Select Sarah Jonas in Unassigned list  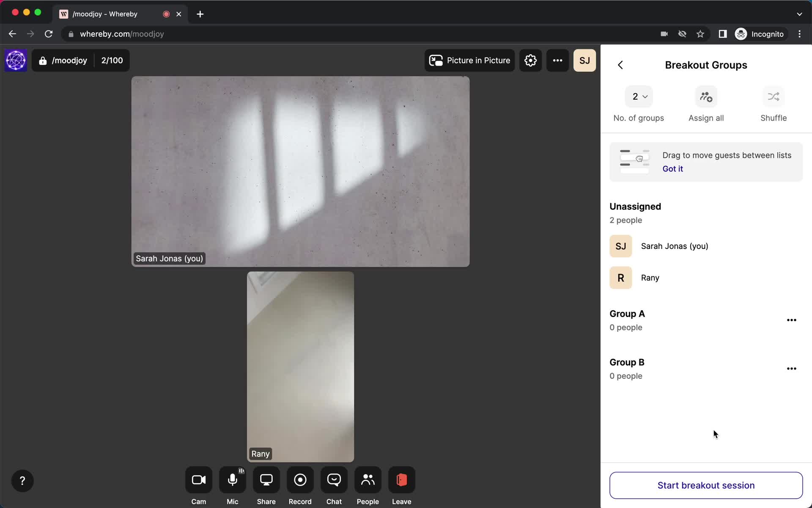pyautogui.click(x=675, y=246)
